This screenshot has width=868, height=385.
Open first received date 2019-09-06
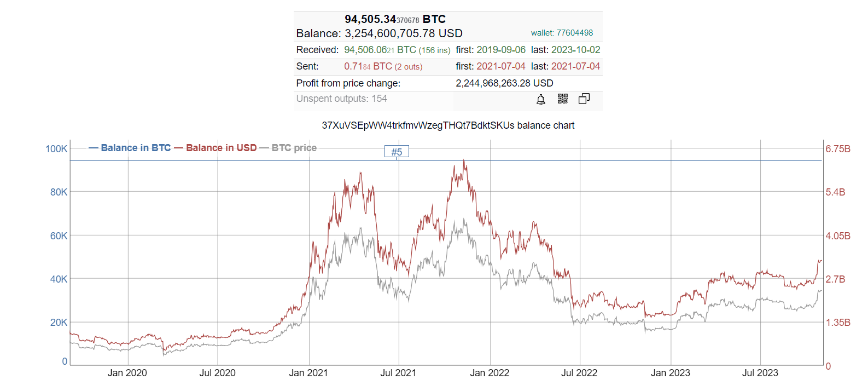(x=501, y=50)
